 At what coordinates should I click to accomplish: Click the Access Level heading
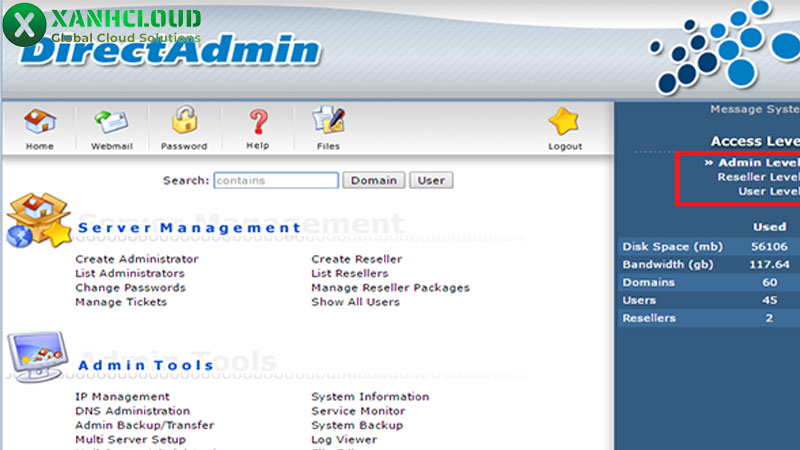[755, 141]
